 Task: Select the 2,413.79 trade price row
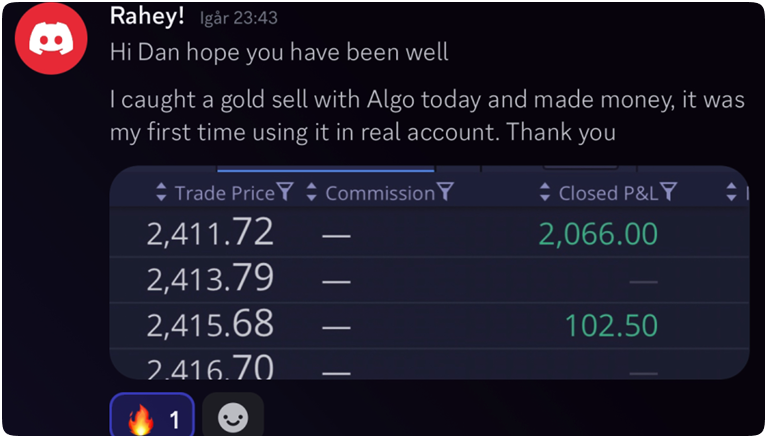point(209,280)
